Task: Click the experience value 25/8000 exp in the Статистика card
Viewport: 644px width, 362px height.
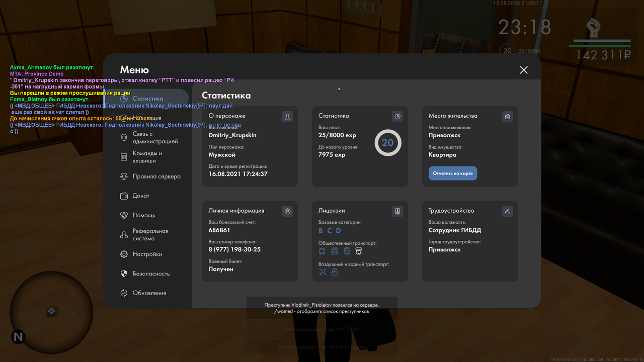Action: tap(337, 135)
